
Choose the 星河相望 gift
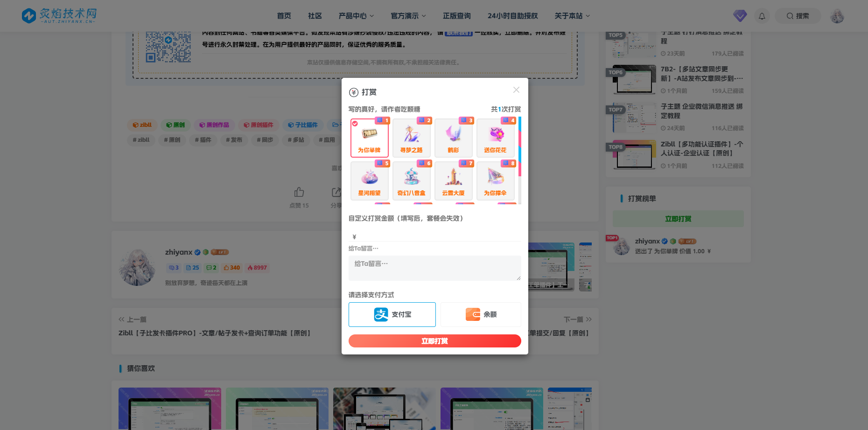(x=370, y=181)
